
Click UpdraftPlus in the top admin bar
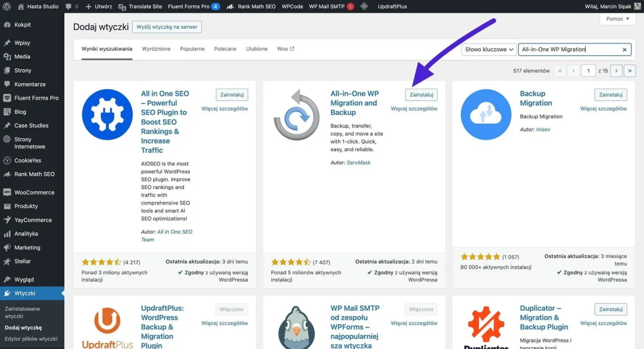click(x=392, y=6)
